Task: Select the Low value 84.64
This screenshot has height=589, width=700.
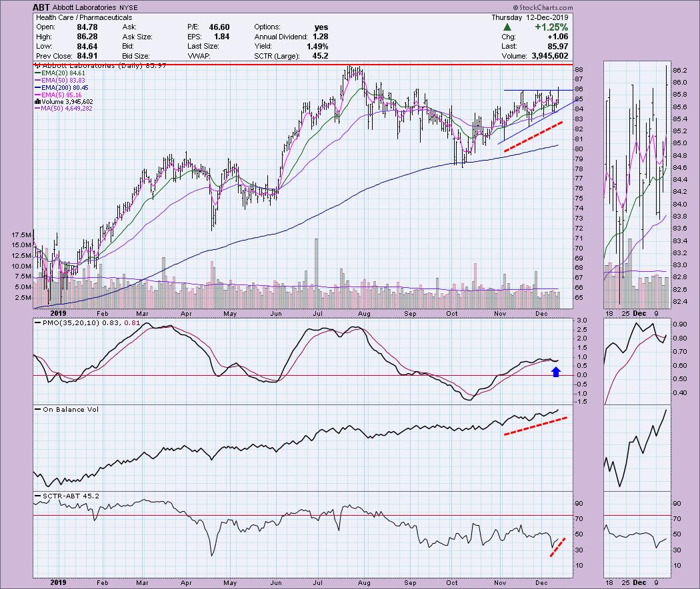Action: click(87, 47)
